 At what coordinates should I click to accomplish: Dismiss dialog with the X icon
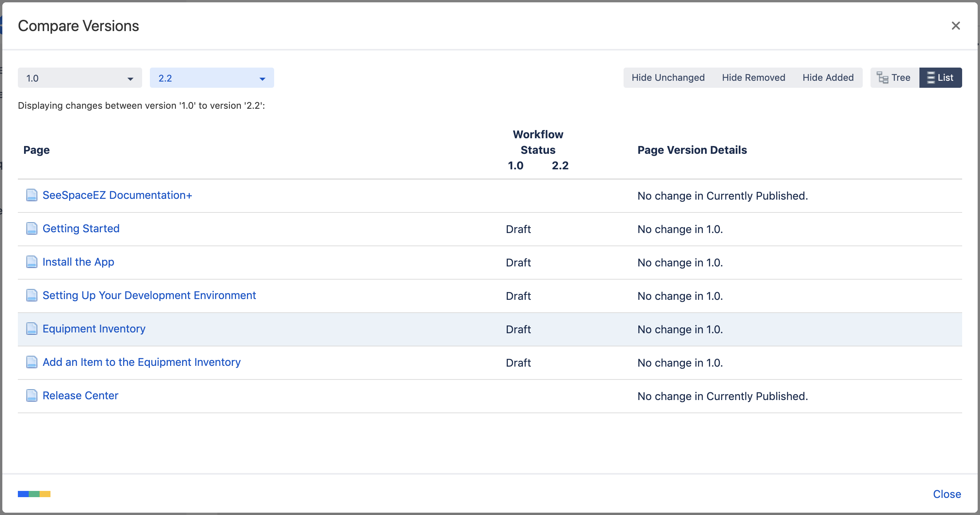click(956, 26)
